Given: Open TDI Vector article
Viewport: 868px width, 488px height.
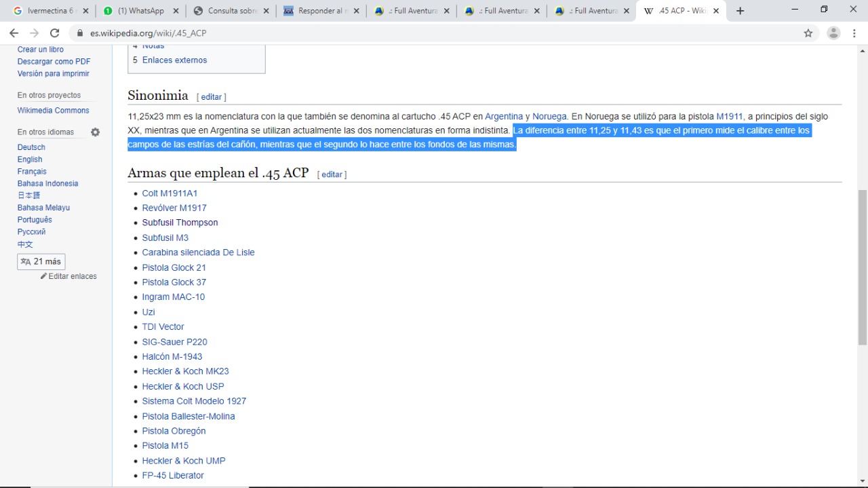Looking at the screenshot, I should pos(163,327).
